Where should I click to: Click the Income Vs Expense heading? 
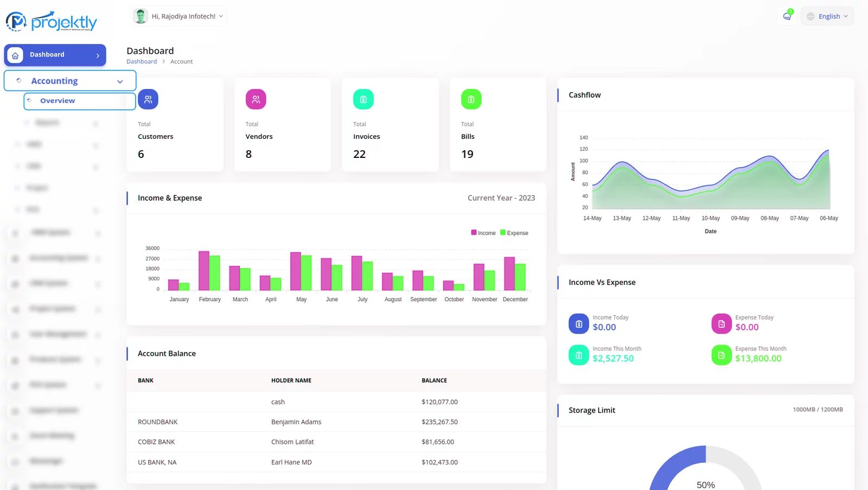[602, 282]
